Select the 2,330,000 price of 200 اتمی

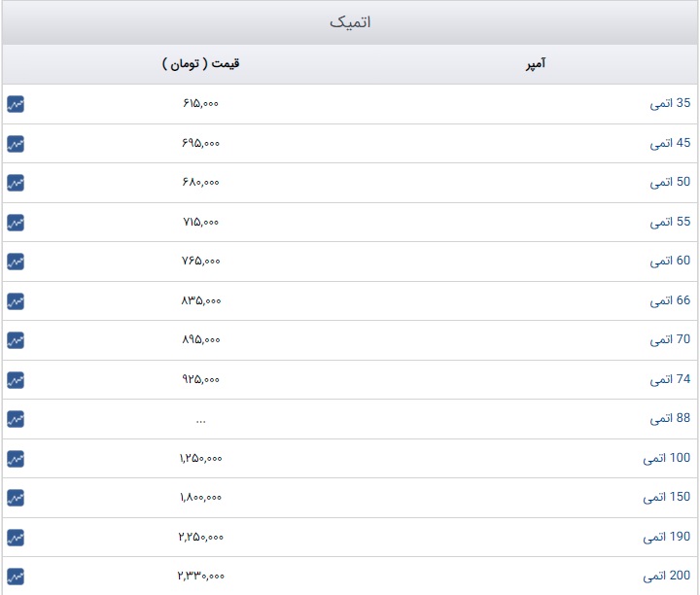pyautogui.click(x=200, y=576)
